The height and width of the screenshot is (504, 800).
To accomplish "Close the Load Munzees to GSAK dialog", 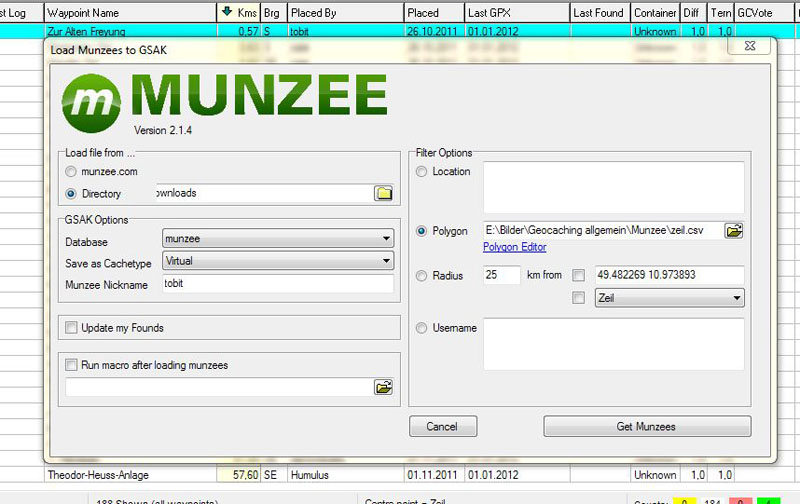I will point(750,46).
